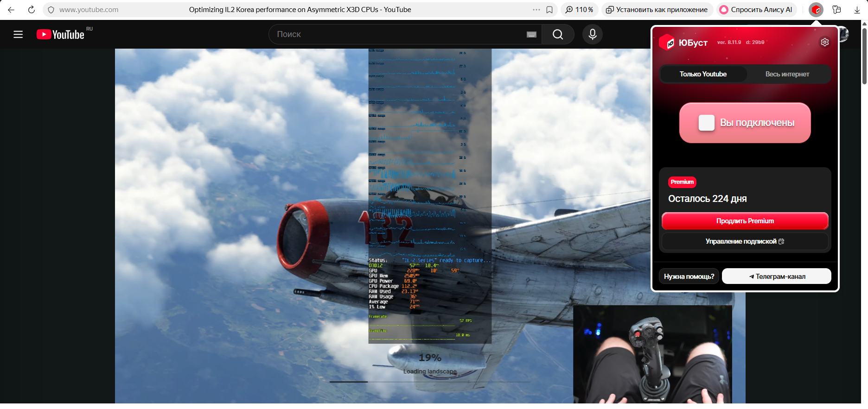Click Продлить Premium button
Viewport: 868px width, 409px height.
click(745, 221)
